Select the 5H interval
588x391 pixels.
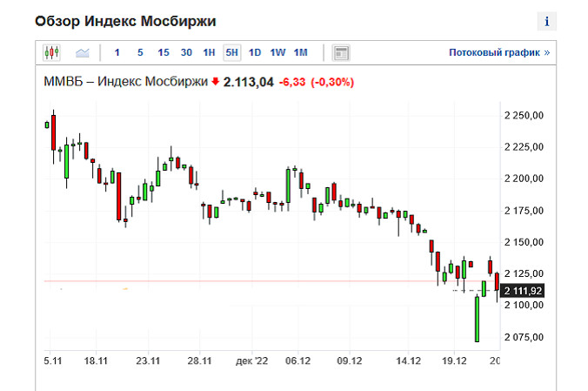[231, 52]
